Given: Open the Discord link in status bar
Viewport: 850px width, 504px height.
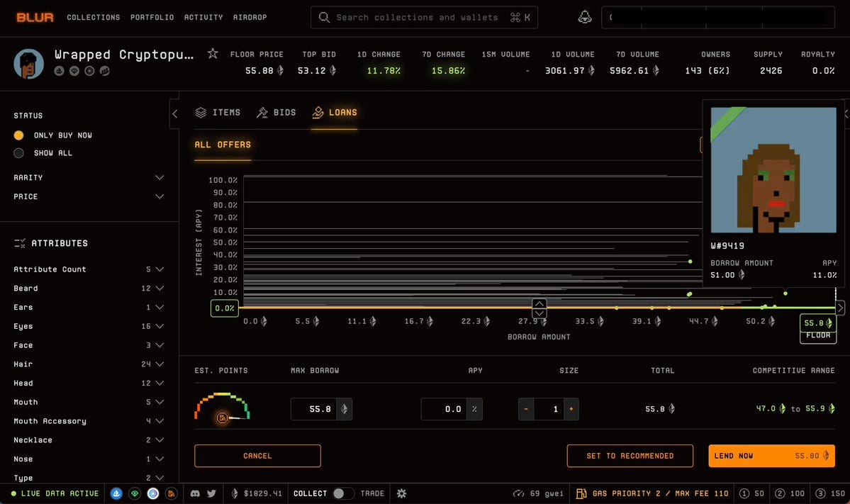Looking at the screenshot, I should (195, 493).
